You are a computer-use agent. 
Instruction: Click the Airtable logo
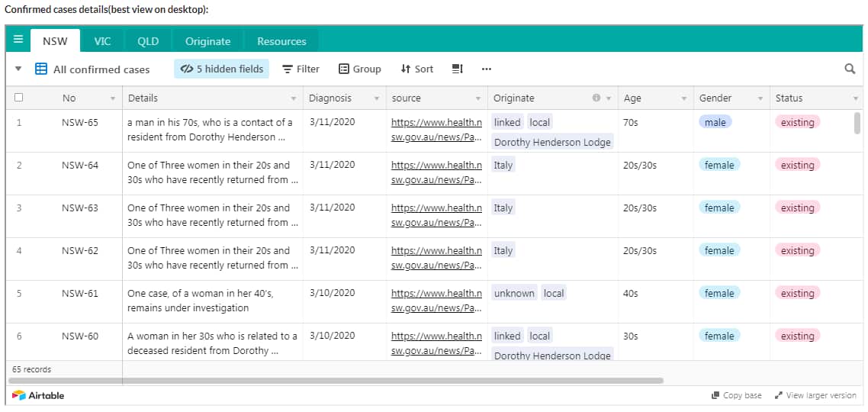tap(39, 395)
